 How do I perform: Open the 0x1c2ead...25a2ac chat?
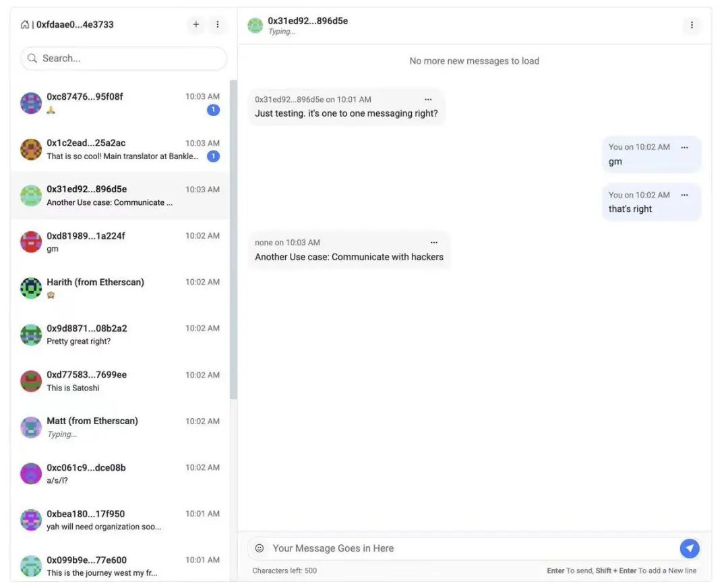click(120, 149)
